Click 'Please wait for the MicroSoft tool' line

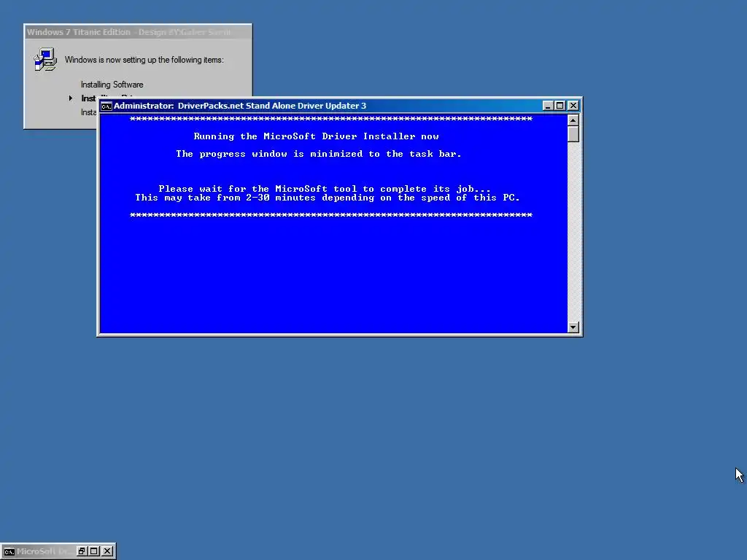325,189
